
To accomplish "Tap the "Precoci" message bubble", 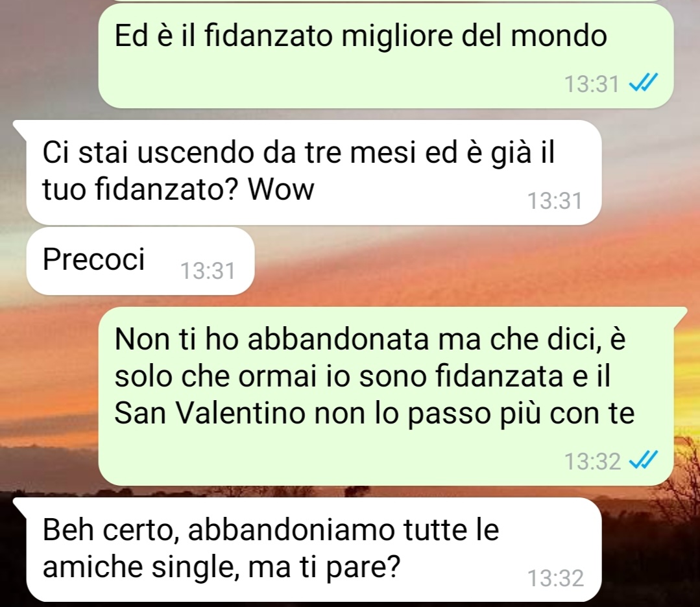I will tap(140, 261).
